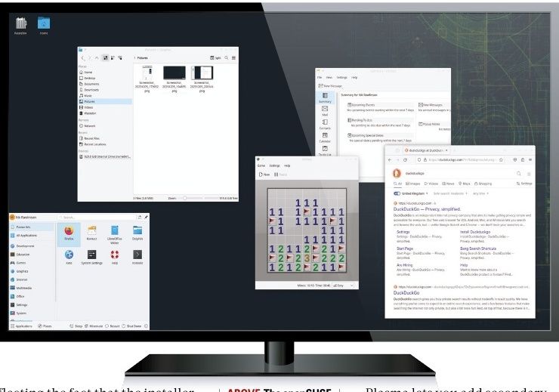Start a New game in KMines

tap(264, 174)
